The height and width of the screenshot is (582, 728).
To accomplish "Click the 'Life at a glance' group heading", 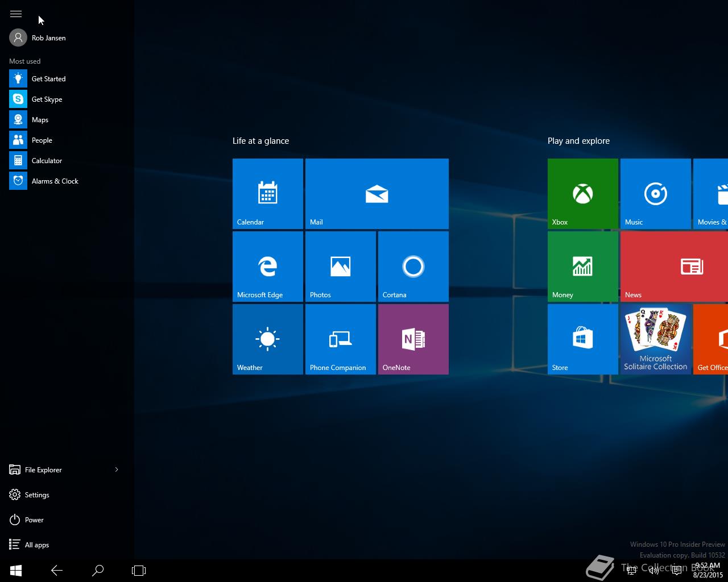I will tap(260, 141).
